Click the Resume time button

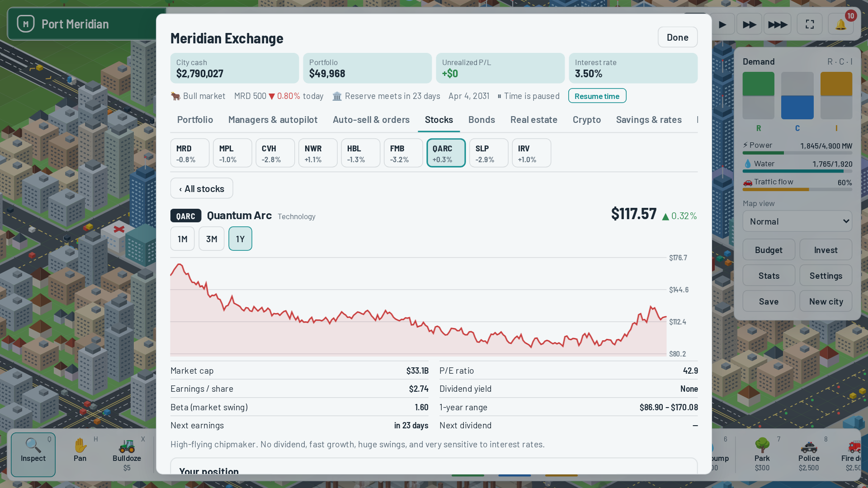coord(597,96)
